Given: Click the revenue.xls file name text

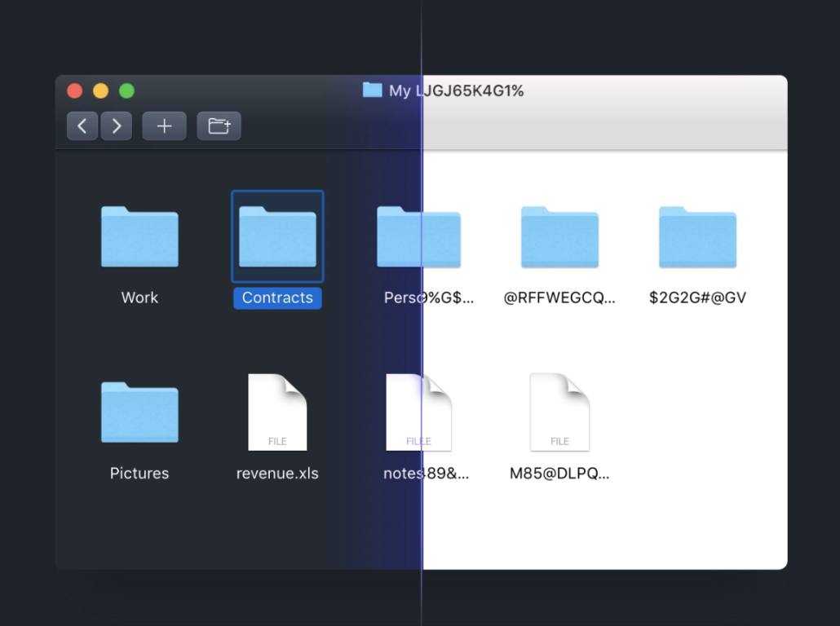Looking at the screenshot, I should tap(277, 474).
